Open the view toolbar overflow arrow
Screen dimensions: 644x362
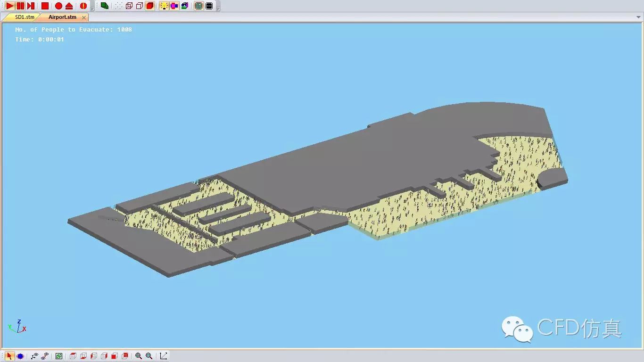click(218, 8)
